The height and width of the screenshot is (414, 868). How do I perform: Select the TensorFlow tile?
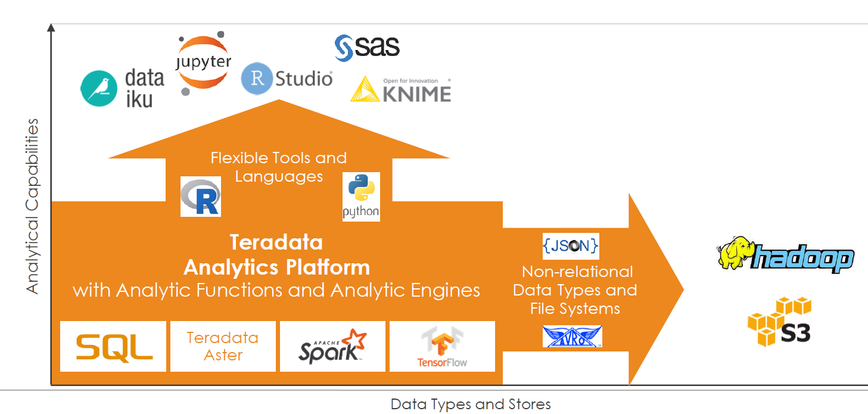(x=442, y=346)
